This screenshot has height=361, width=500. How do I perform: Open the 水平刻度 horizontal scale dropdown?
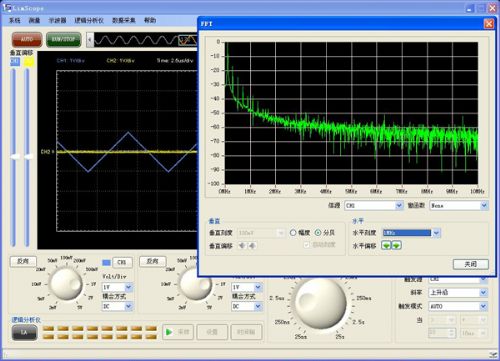tap(411, 233)
